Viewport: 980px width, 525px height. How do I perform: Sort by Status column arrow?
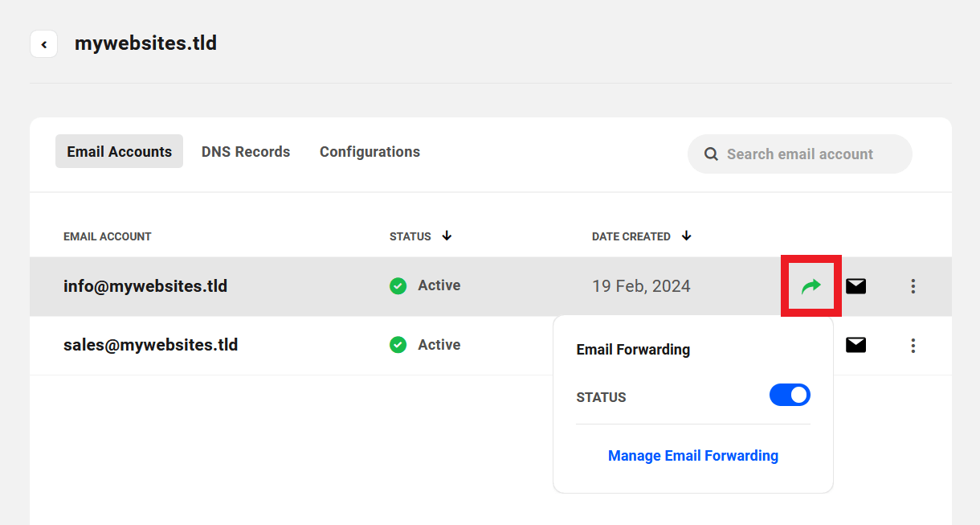(x=447, y=236)
